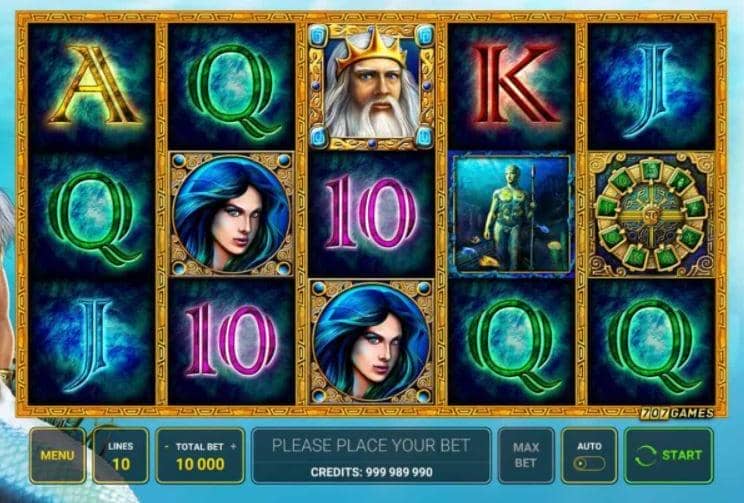This screenshot has height=503, width=744.
Task: Toggle the AUTO spin switch
Action: click(589, 464)
